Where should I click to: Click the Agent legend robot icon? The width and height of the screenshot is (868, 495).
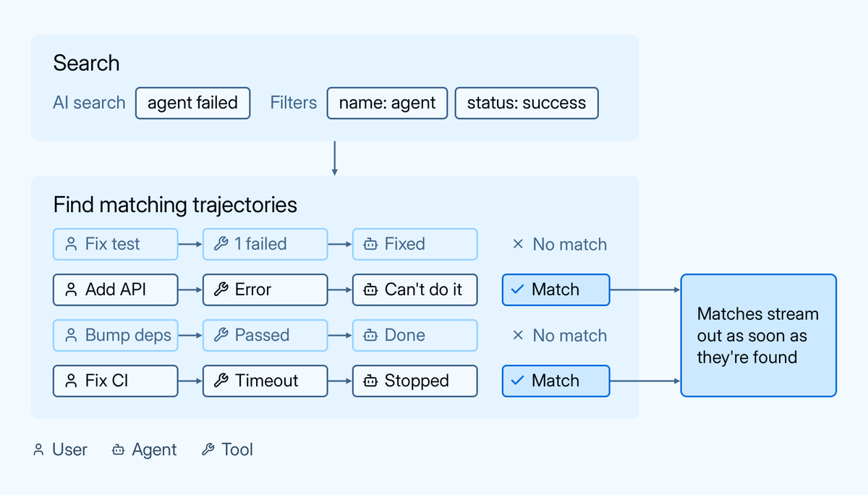click(118, 450)
